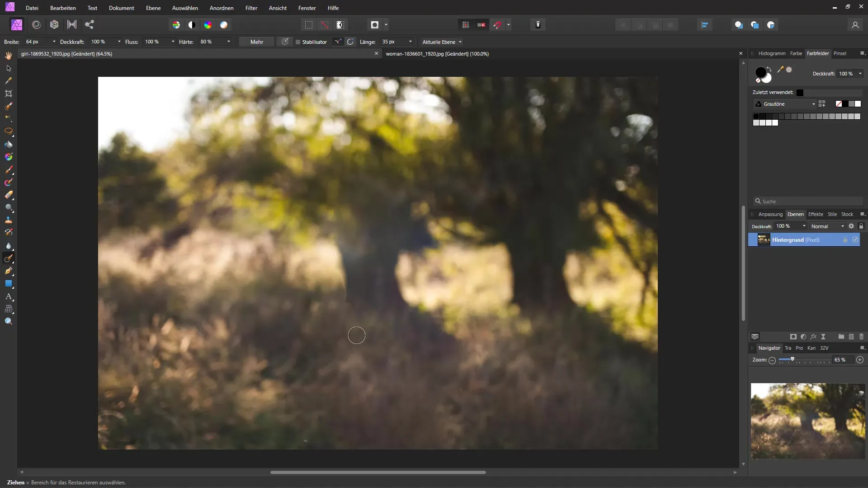Switch to Liquify Persona
The height and width of the screenshot is (488, 868).
pyautogui.click(x=37, y=25)
